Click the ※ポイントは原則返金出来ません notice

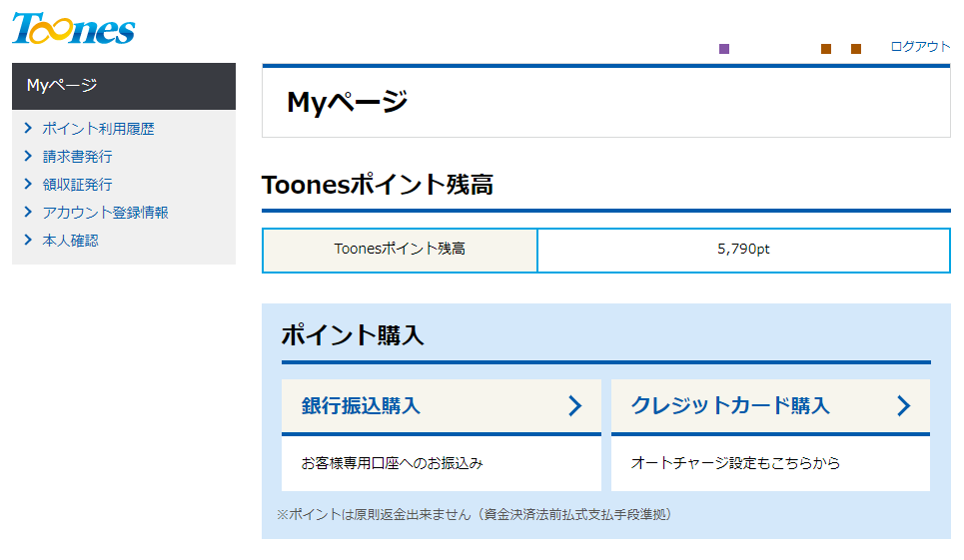click(x=474, y=514)
